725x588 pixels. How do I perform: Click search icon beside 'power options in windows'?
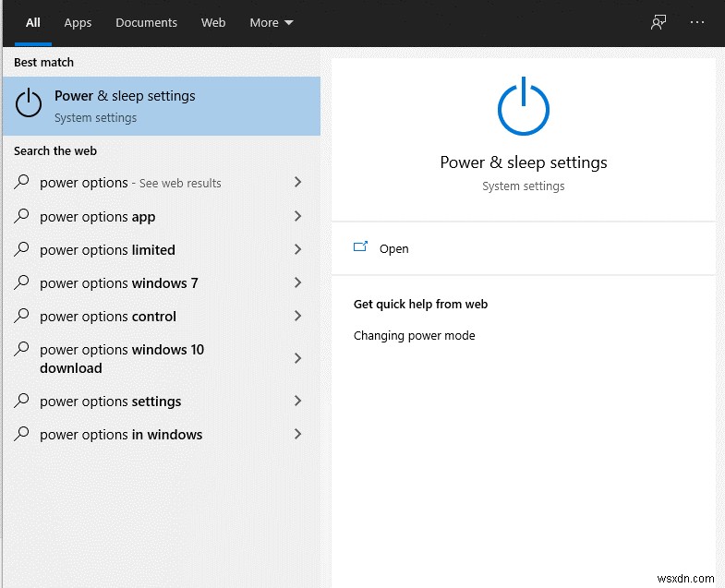pyautogui.click(x=21, y=434)
